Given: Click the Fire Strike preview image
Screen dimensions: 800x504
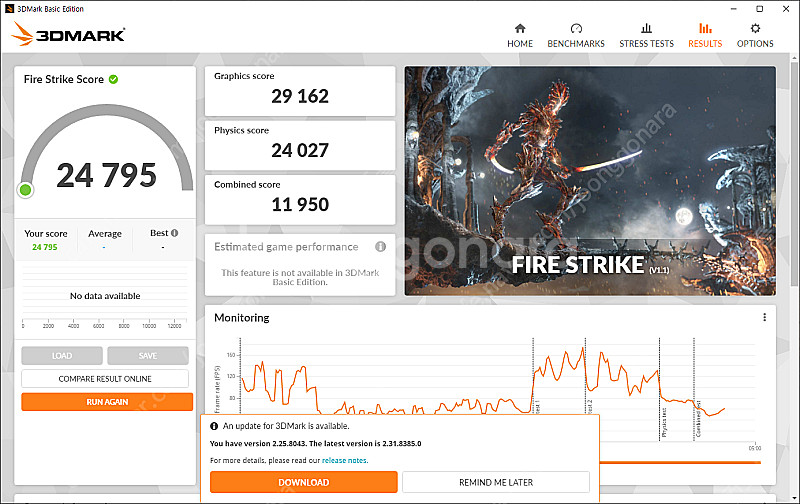Looking at the screenshot, I should (590, 181).
